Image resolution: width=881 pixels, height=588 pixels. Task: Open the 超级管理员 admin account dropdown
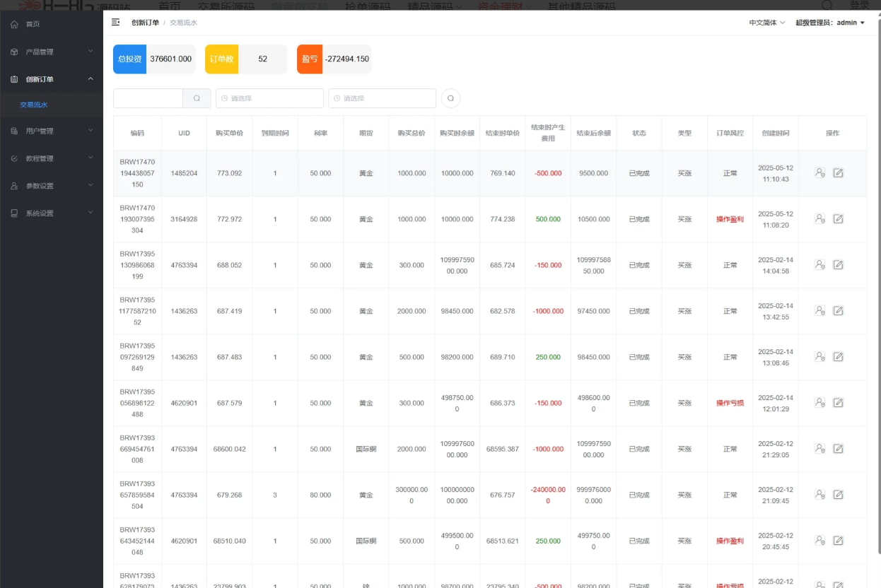click(x=829, y=23)
